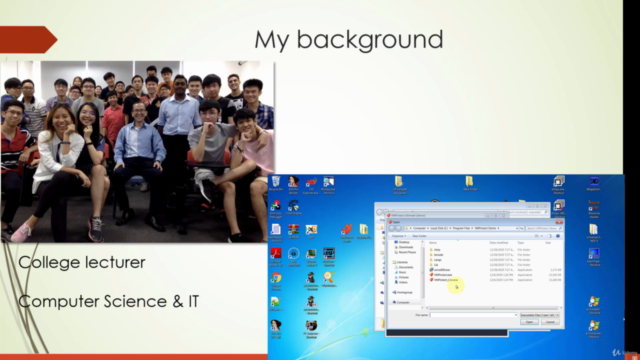The height and width of the screenshot is (360, 640).
Task: Select Music under Libraries
Action: 400,272
